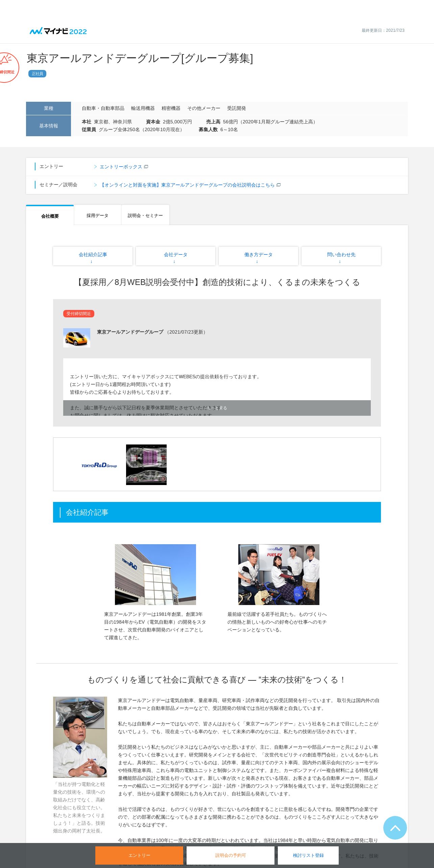This screenshot has height=868, width=434.
Task: Jump to 会社紹介記事 section
Action: pos(93,256)
